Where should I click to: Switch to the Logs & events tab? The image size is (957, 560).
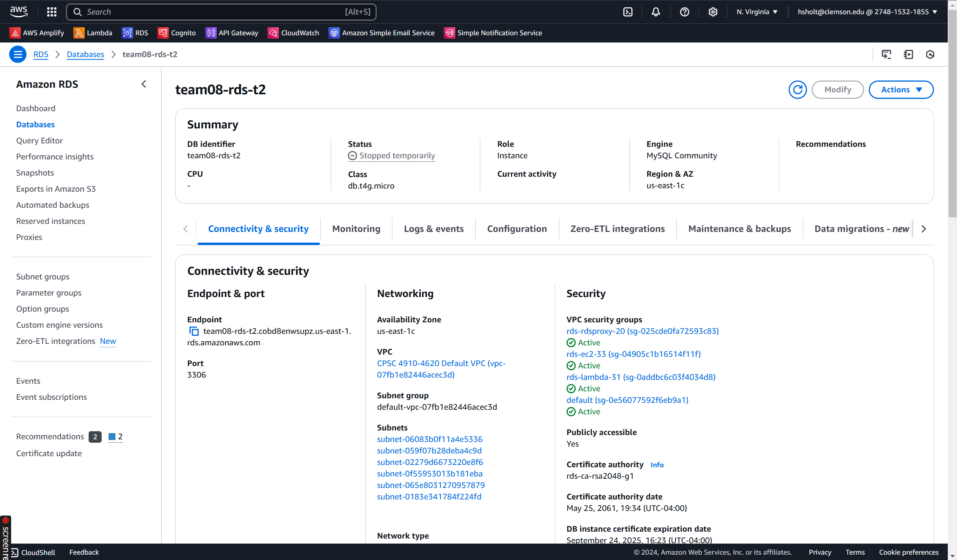(433, 229)
